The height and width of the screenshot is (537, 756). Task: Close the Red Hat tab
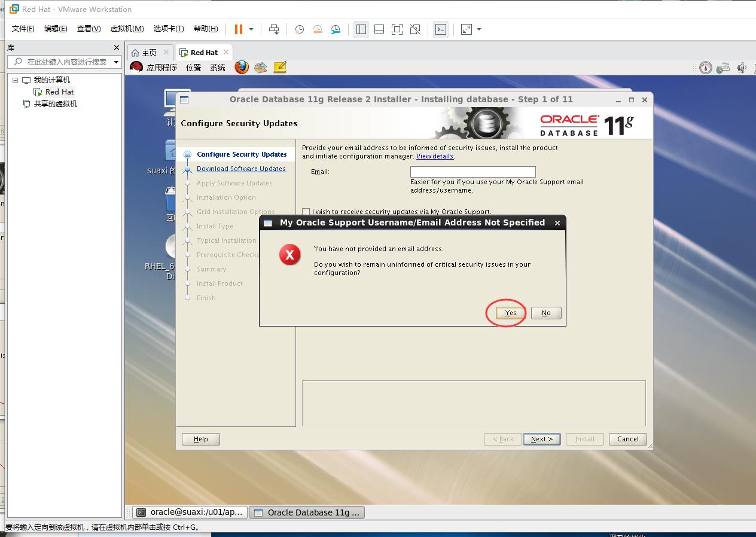[226, 52]
